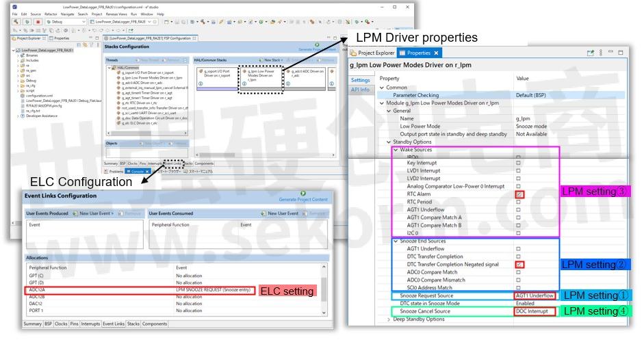Expand the Deep Standby Options section
The image size is (644, 342).
pos(388,319)
